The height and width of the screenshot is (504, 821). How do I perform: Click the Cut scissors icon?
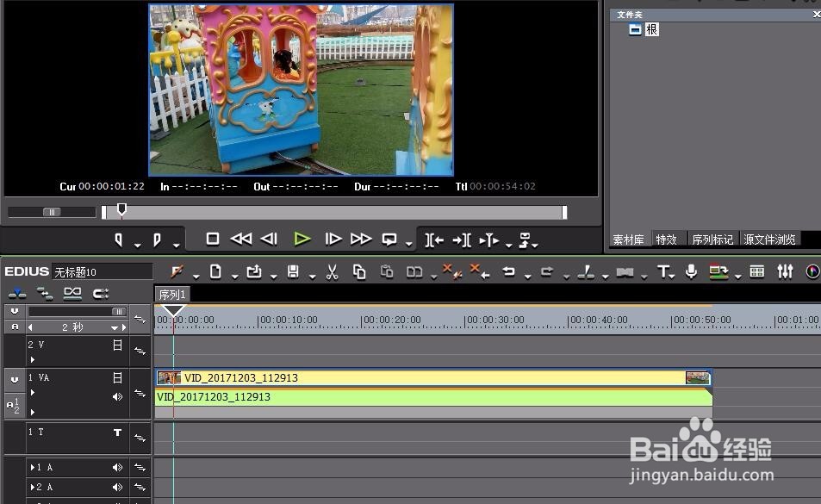[332, 271]
